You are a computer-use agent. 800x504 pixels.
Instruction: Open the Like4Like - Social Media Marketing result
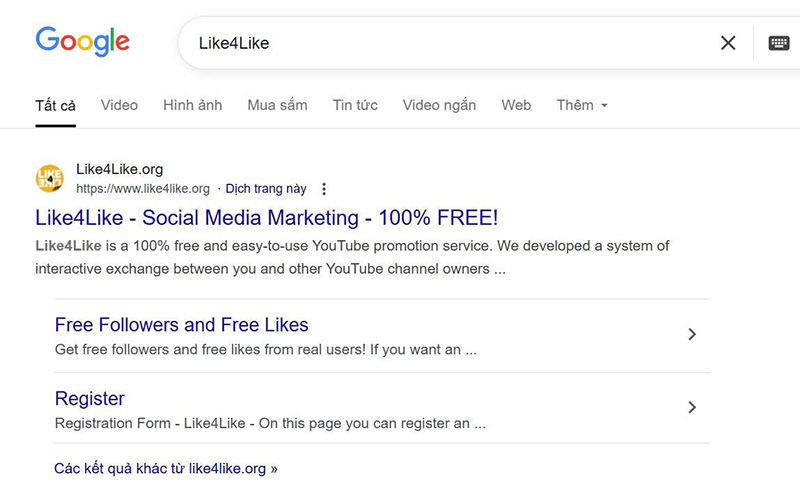pyautogui.click(x=266, y=218)
